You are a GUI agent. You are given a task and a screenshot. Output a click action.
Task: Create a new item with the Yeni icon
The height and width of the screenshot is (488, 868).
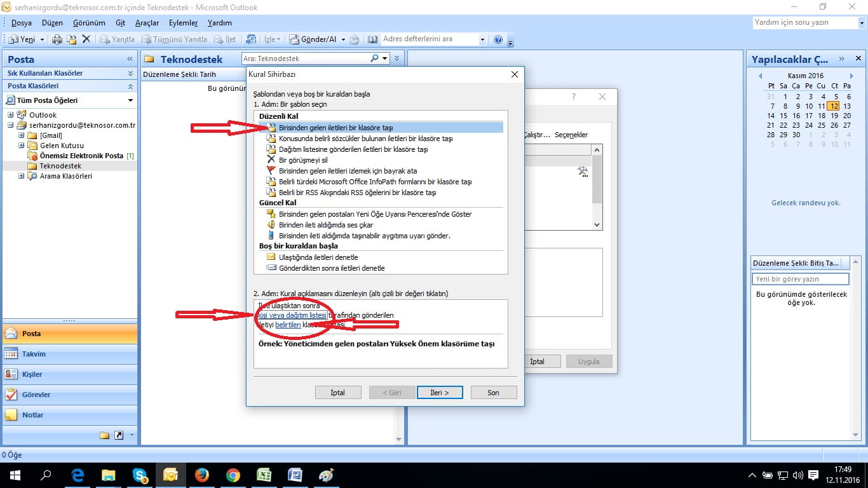coord(15,39)
